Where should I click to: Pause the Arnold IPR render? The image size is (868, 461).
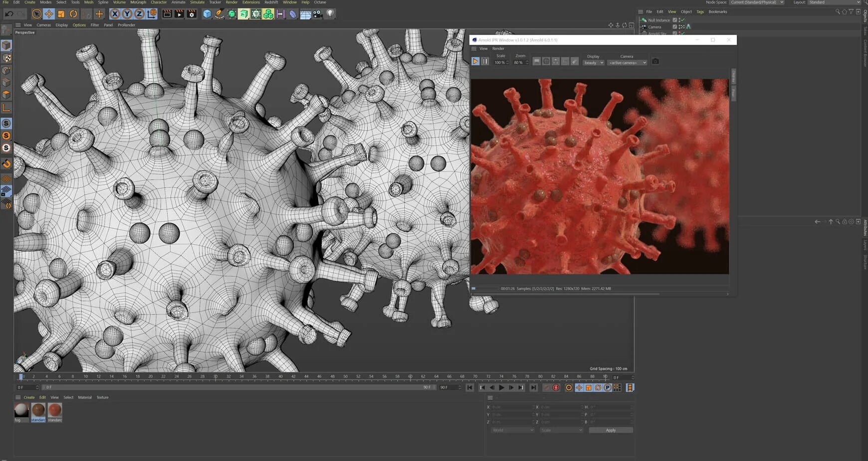(x=485, y=61)
